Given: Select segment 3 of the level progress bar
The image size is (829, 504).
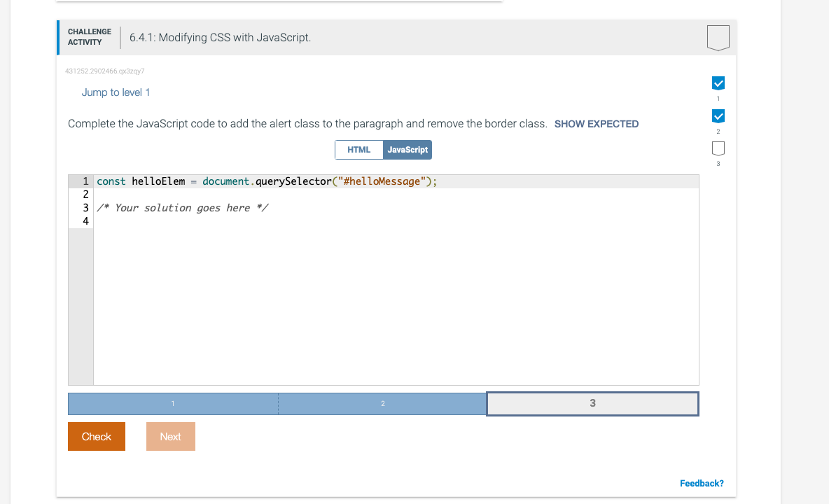Looking at the screenshot, I should coord(592,403).
